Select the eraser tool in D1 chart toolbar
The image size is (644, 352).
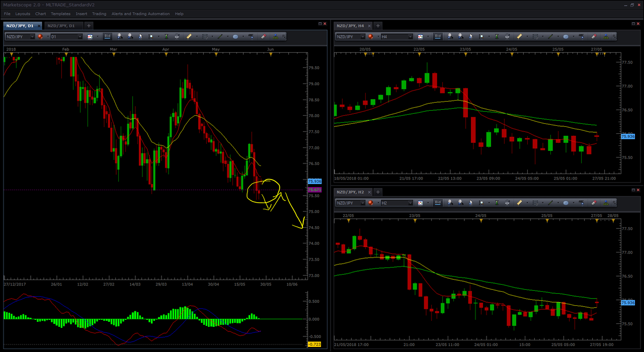click(263, 36)
